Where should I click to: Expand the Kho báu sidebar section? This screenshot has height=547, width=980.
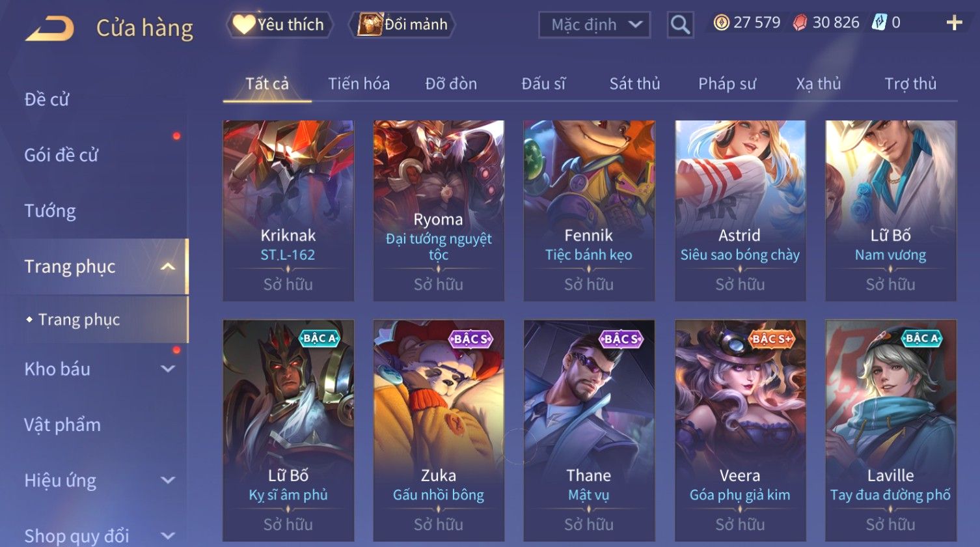point(167,369)
